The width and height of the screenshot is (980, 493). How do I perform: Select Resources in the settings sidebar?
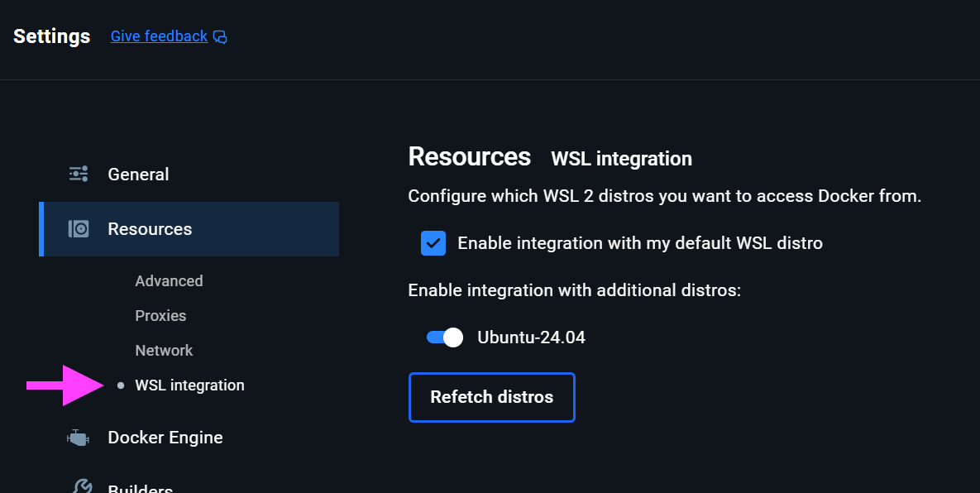click(189, 228)
